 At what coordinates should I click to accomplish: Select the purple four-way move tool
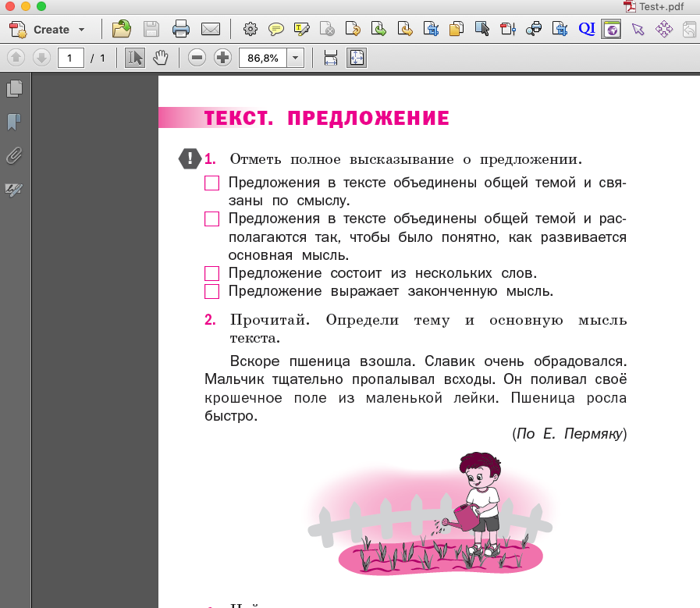664,30
